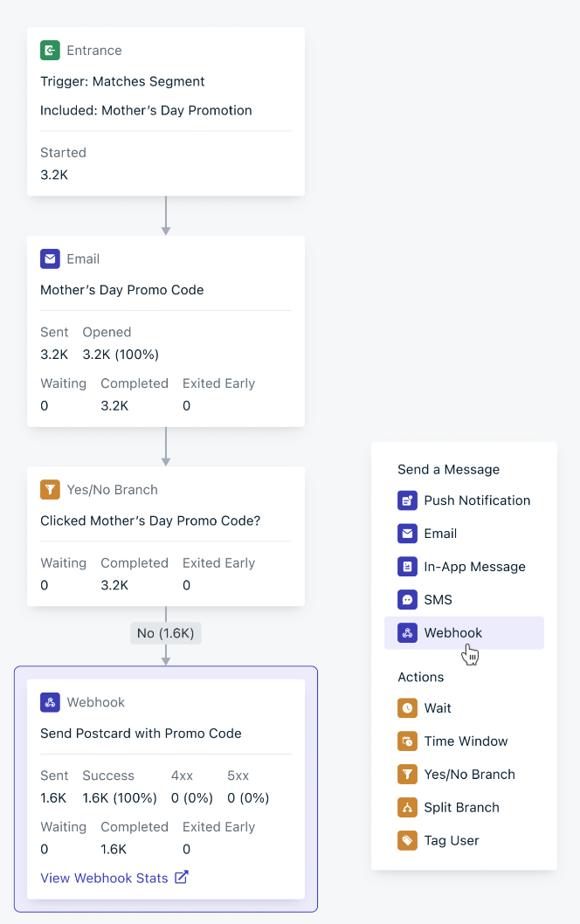
Task: Click the Email node envelope icon
Action: point(50,259)
